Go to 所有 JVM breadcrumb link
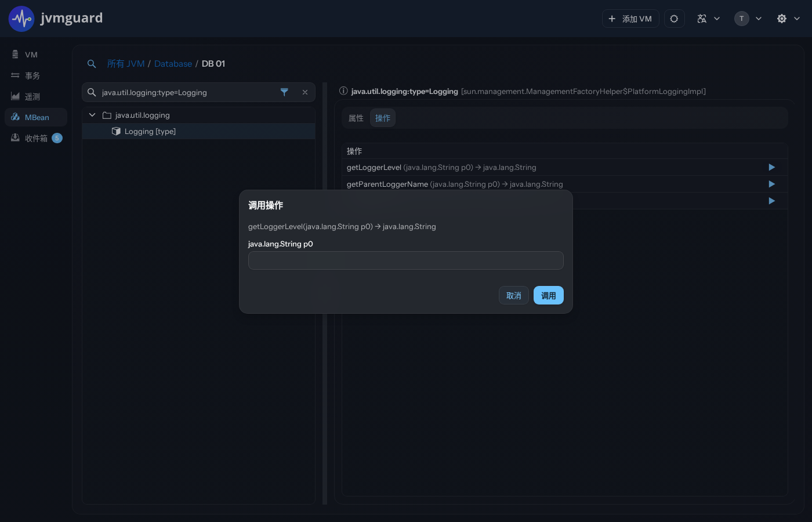This screenshot has width=812, height=522. tap(126, 64)
